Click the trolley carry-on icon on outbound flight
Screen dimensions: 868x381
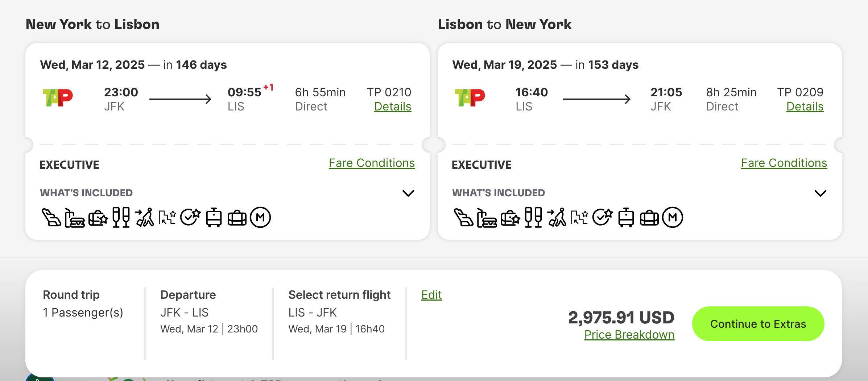pos(214,218)
